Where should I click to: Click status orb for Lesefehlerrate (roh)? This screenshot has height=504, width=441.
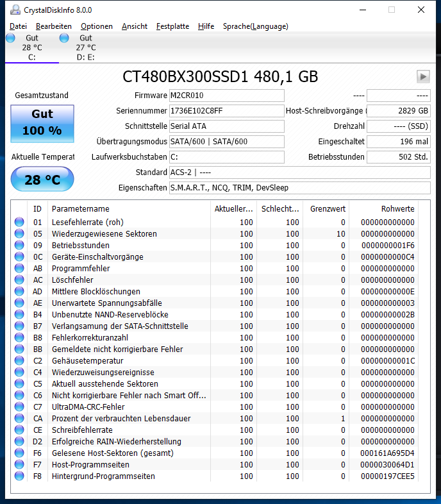pos(19,222)
